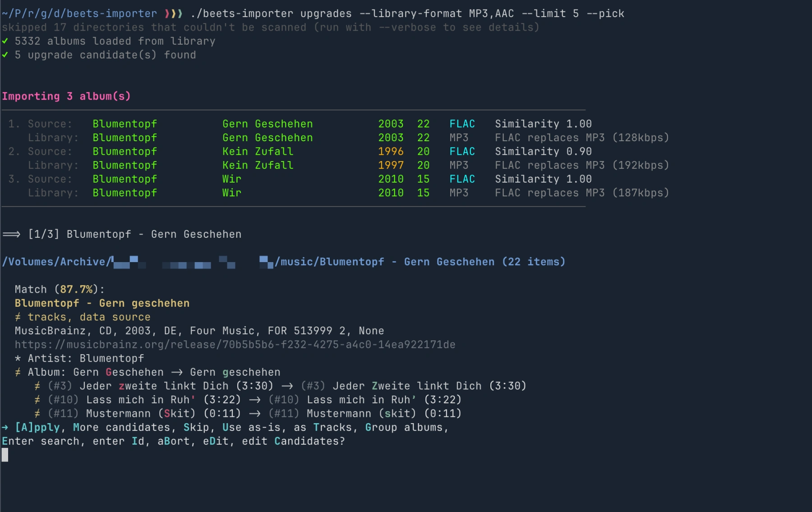The height and width of the screenshot is (512, 812).
Task: Click the arrow icon before '[A]pply'
Action: (5, 427)
